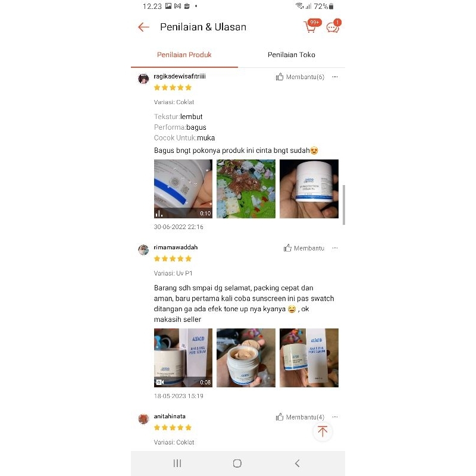Toggle Membantu(4) on anitahinata's review
Viewport: 476px width, 476px height.
(x=300, y=417)
